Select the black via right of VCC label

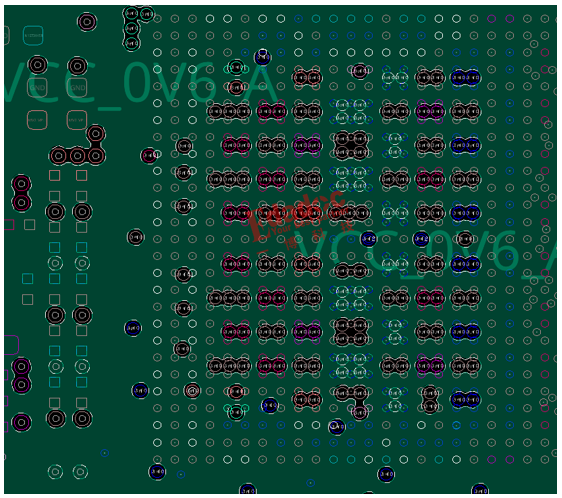coord(465,238)
